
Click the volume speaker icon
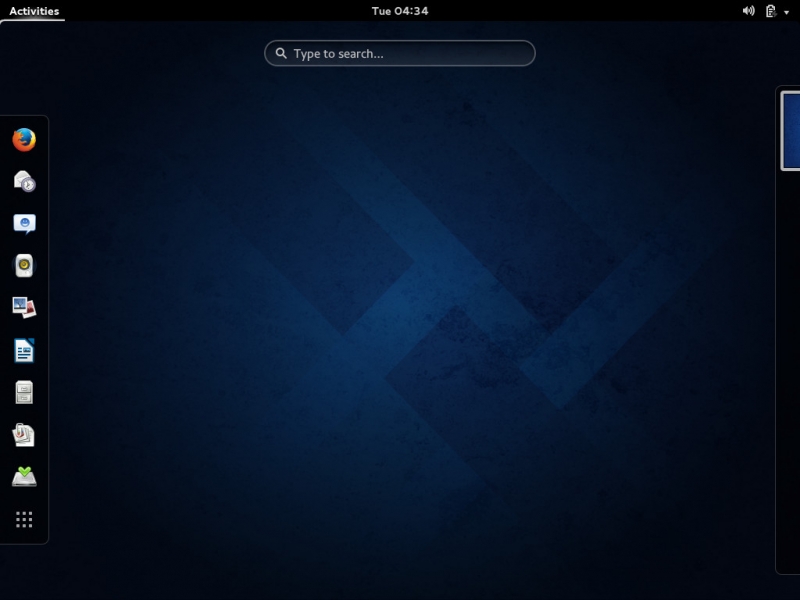coord(748,11)
